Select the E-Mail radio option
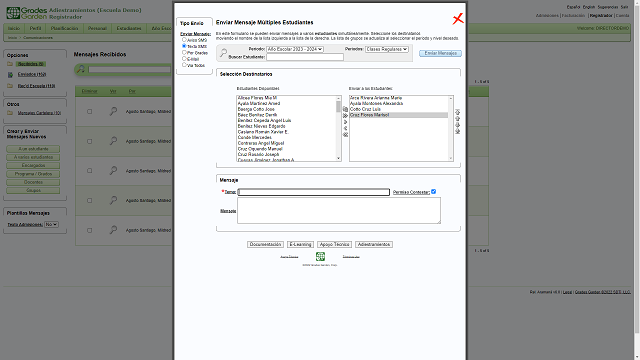 (184, 58)
